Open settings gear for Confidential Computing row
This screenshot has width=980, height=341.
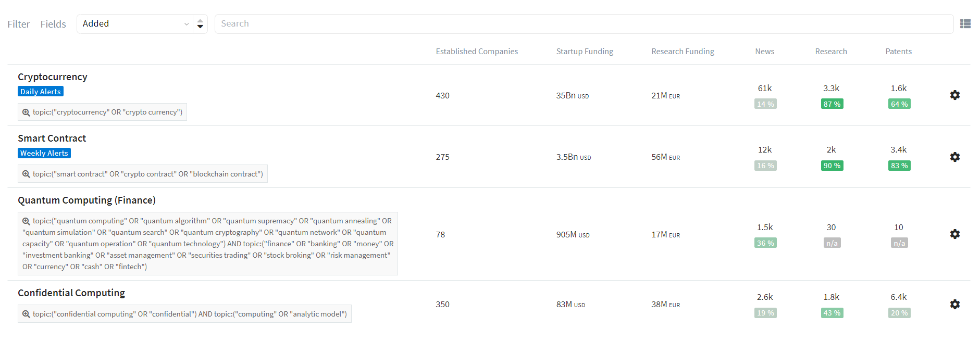[954, 304]
